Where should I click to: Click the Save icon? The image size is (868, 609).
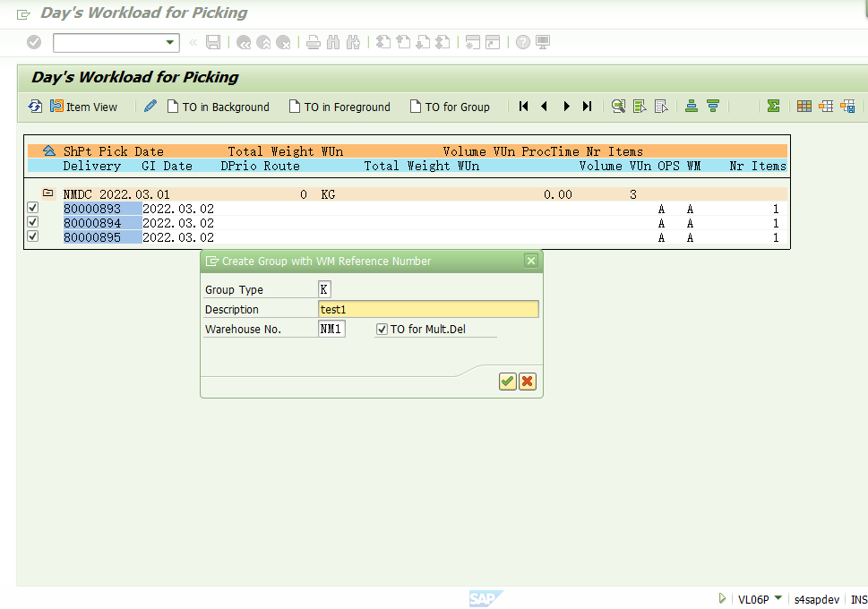pos(212,42)
